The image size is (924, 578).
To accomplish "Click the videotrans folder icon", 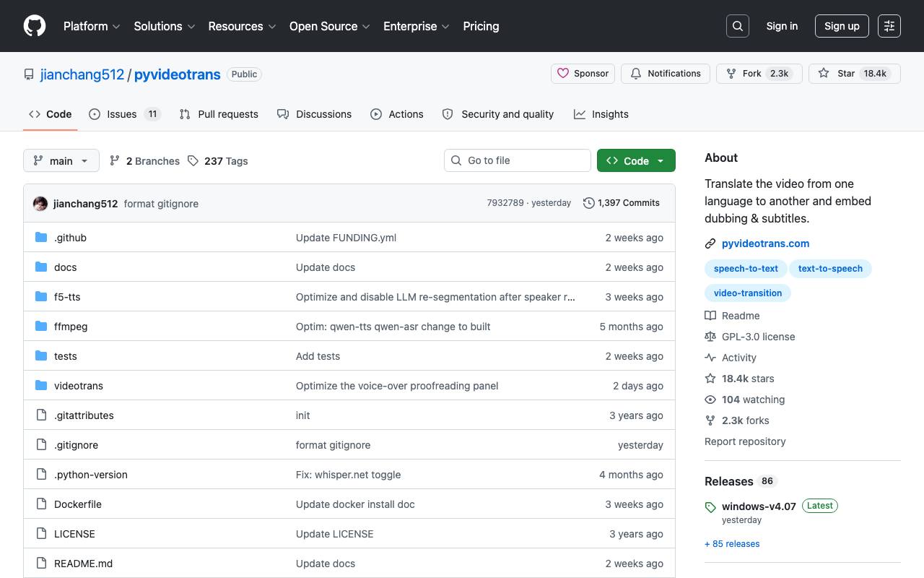I will point(41,385).
